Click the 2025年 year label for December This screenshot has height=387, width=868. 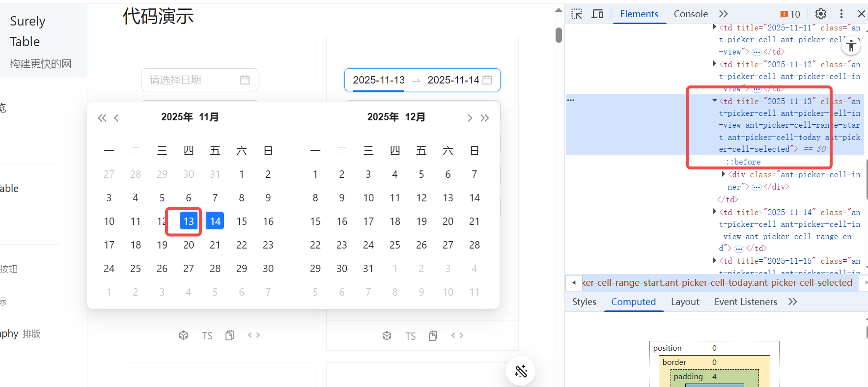[383, 117]
